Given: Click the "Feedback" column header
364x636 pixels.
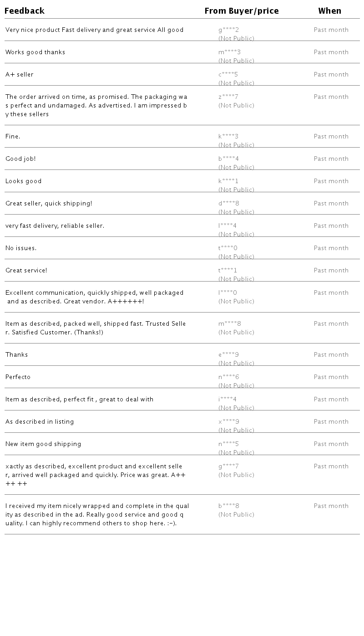Looking at the screenshot, I should (25, 11).
